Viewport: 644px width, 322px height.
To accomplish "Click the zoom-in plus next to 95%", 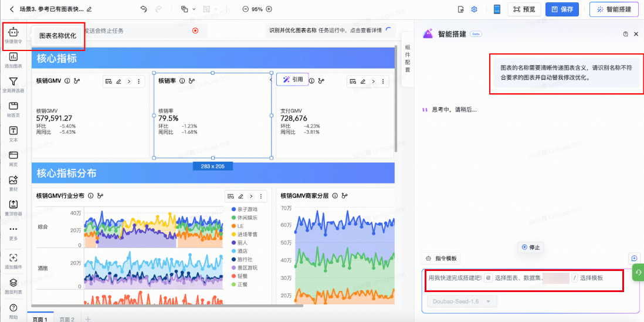I will pyautogui.click(x=269, y=9).
